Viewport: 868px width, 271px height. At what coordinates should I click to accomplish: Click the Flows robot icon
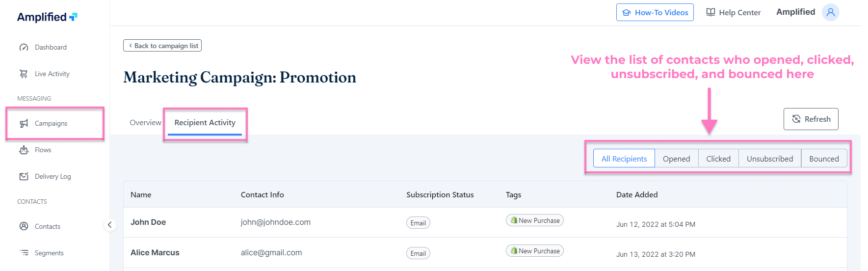click(24, 150)
